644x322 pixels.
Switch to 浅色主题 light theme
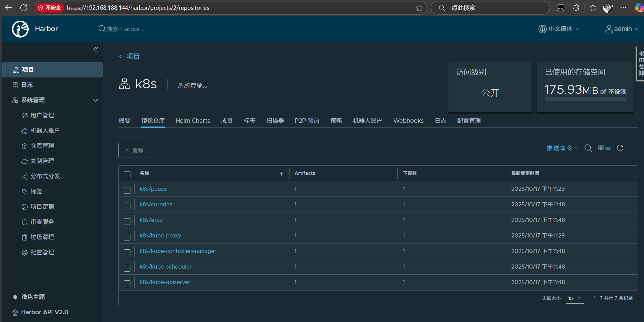(x=28, y=297)
